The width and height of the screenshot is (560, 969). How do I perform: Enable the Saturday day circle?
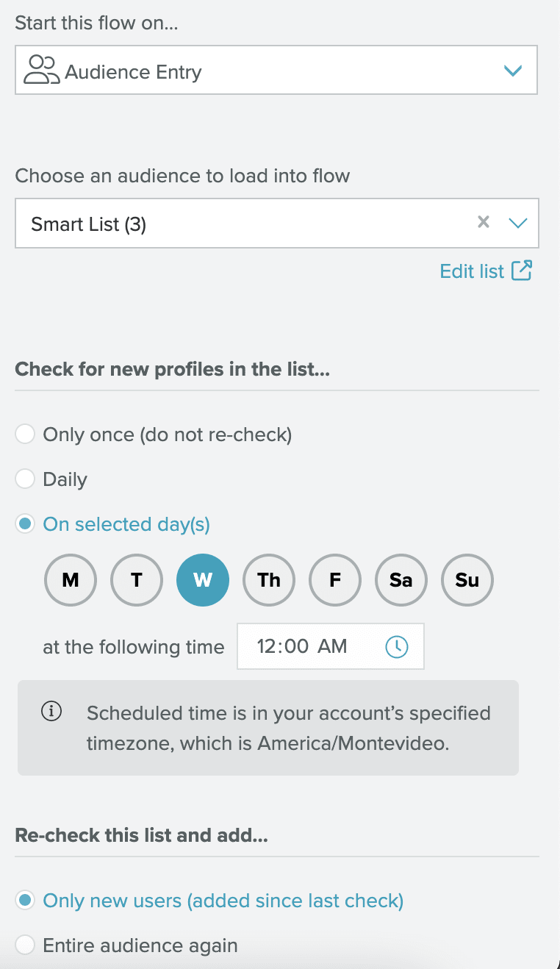click(x=401, y=580)
